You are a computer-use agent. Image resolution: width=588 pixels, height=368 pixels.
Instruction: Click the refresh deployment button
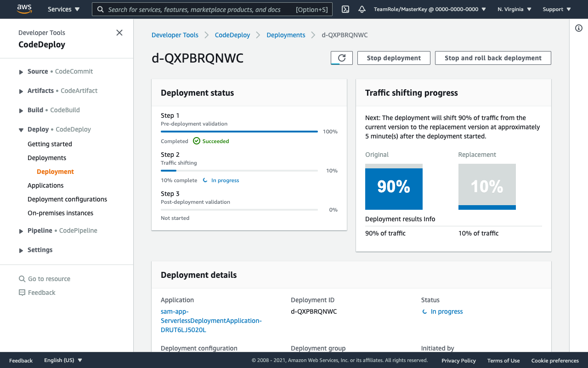tap(342, 58)
